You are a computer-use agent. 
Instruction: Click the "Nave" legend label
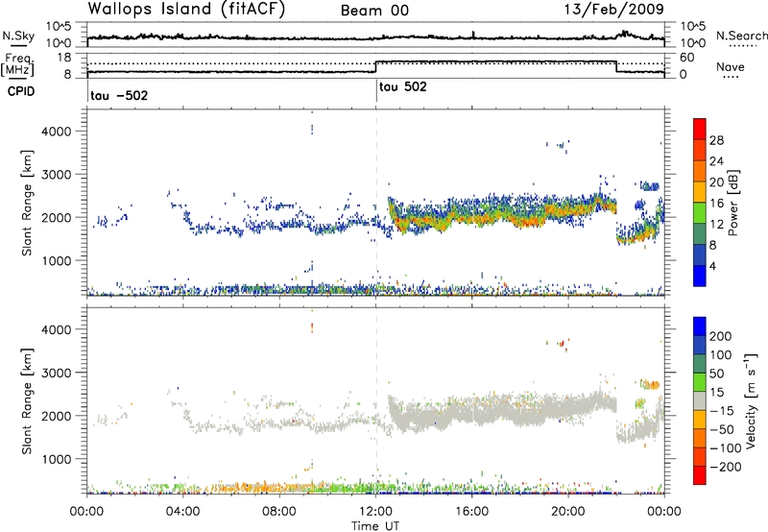point(730,66)
